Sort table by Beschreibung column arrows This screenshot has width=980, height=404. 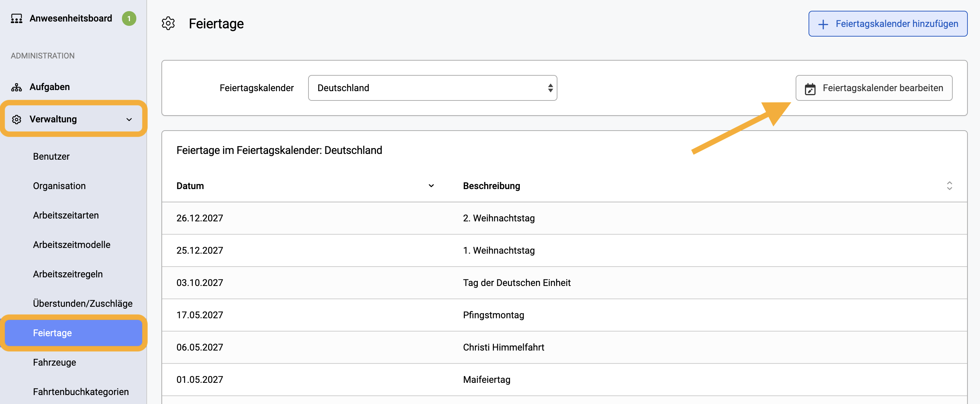point(949,186)
